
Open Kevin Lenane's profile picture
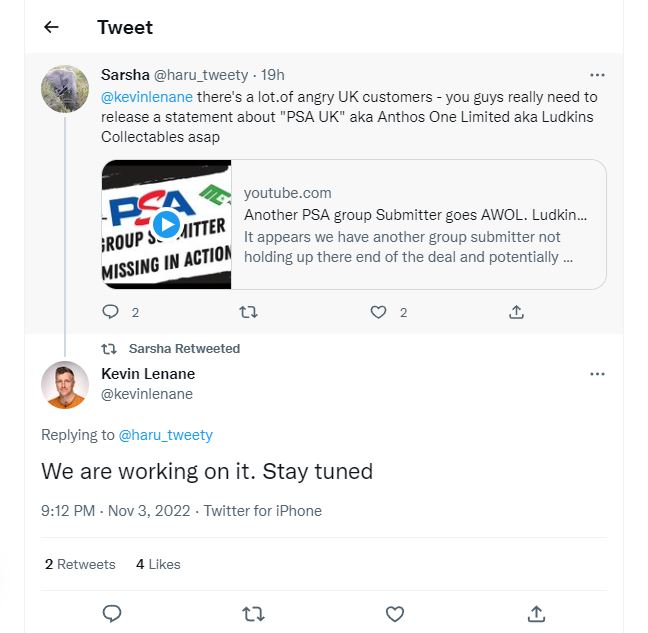click(65, 385)
